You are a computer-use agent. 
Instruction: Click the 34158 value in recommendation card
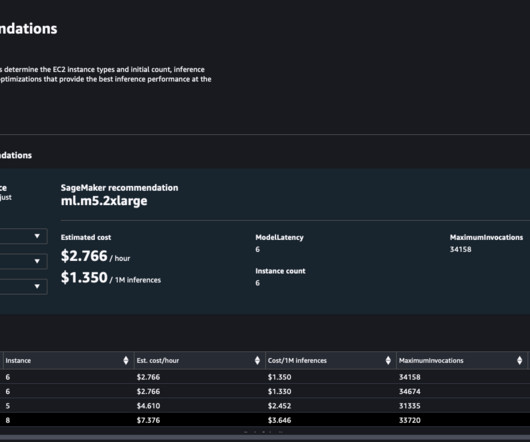460,249
